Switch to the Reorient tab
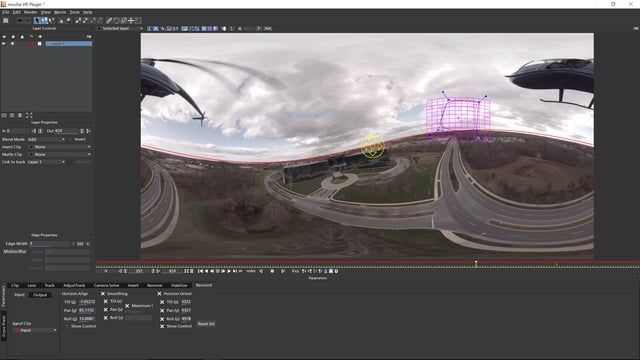640x360 pixels. pos(204,285)
